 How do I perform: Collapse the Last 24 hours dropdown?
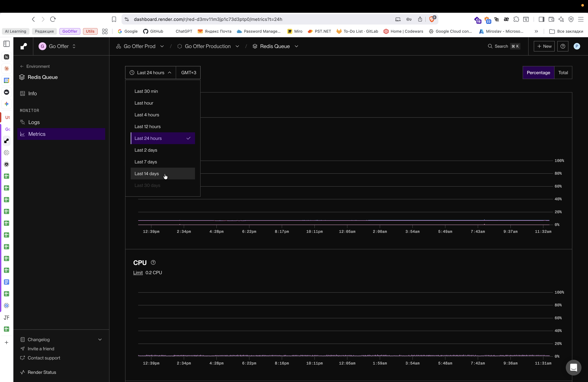150,73
